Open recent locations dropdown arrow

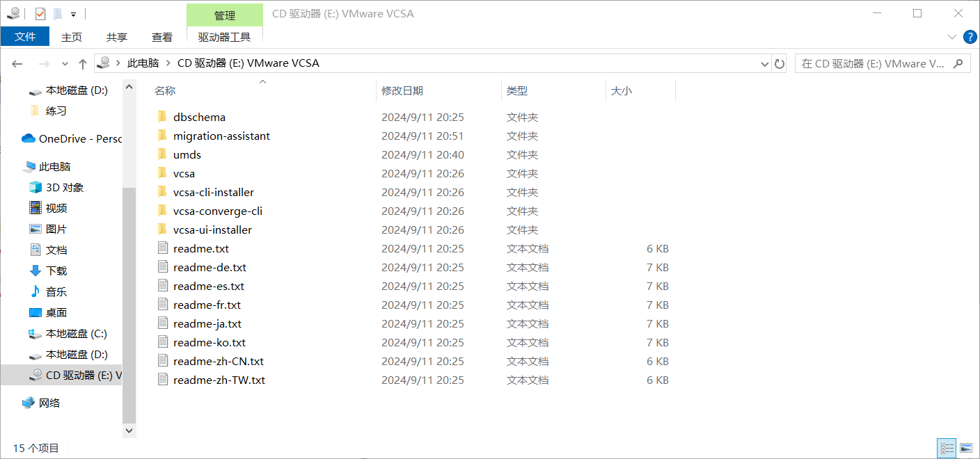click(65, 63)
